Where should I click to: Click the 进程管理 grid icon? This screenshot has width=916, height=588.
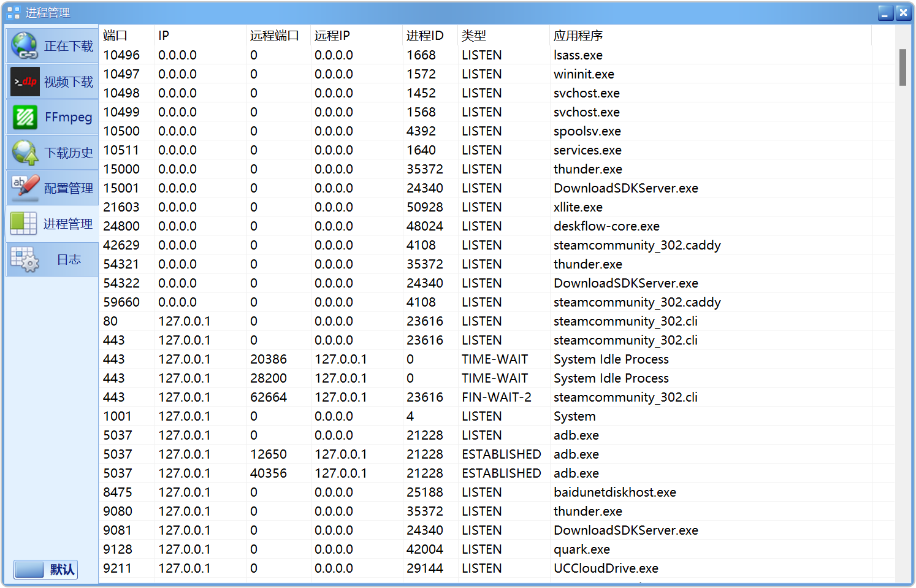tap(24, 224)
